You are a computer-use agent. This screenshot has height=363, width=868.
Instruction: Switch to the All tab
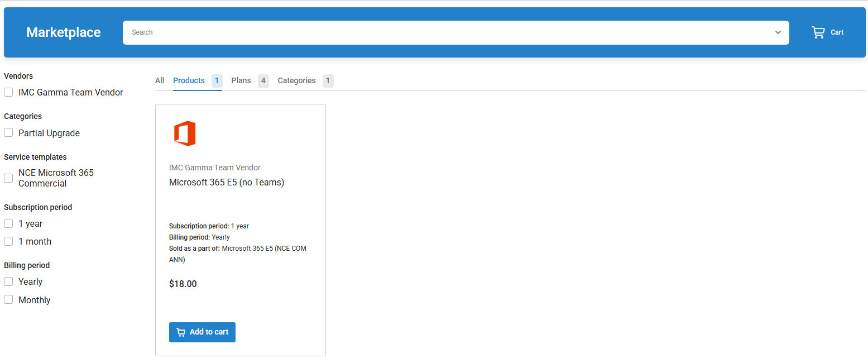click(160, 80)
